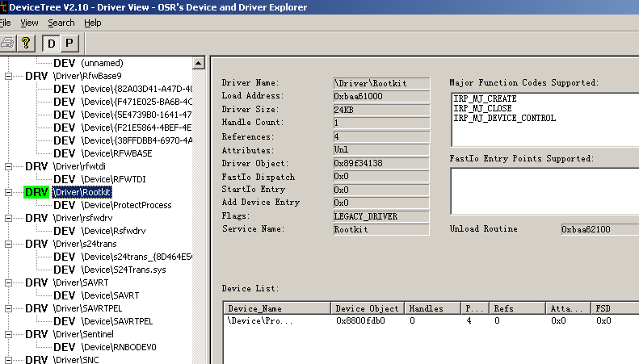
Task: Click the DEV icon beside \Device\RNBODEV0
Action: [x=64, y=347]
